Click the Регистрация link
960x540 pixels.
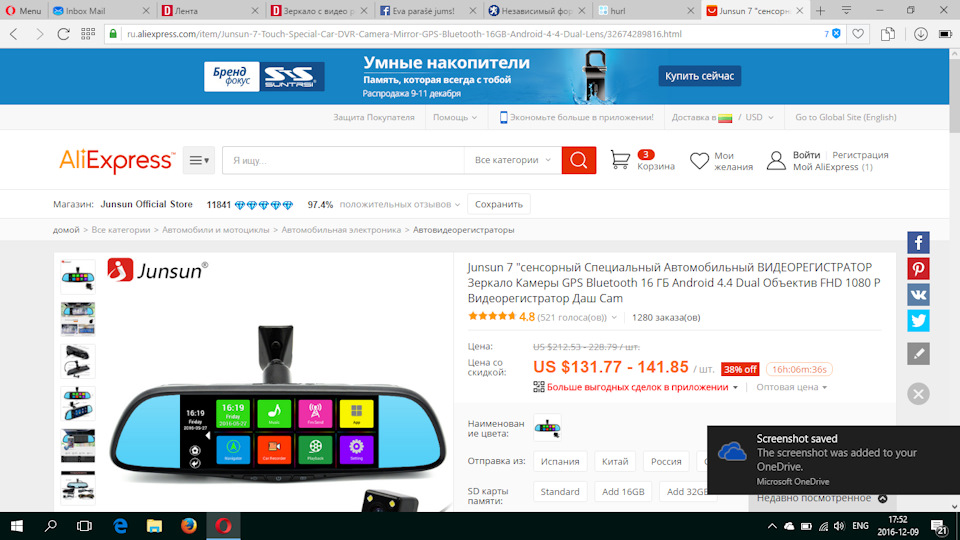[x=860, y=155]
